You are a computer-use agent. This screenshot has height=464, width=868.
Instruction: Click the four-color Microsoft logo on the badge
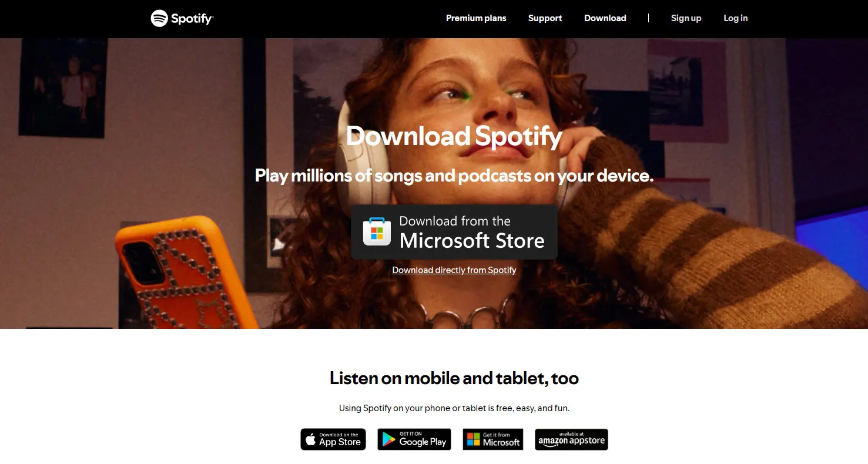click(x=473, y=439)
